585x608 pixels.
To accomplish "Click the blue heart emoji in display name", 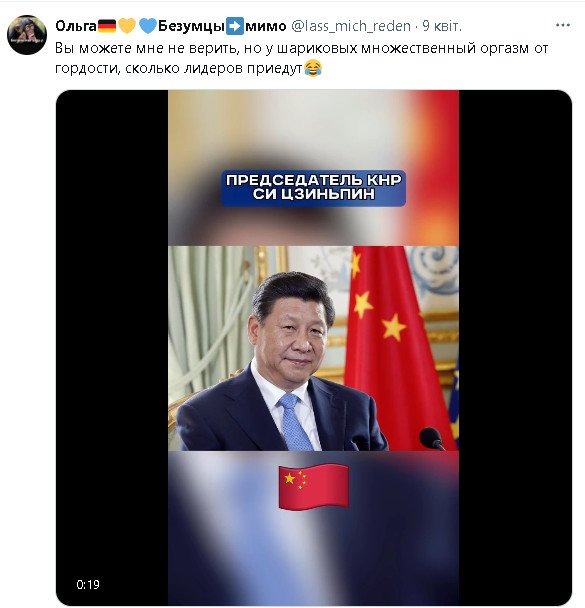I will click(x=148, y=26).
